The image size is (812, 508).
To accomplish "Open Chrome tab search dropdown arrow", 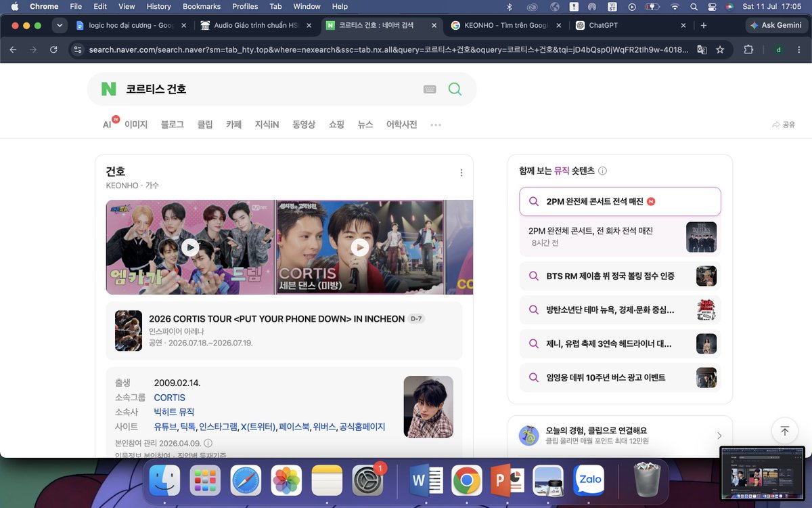I will pos(60,25).
